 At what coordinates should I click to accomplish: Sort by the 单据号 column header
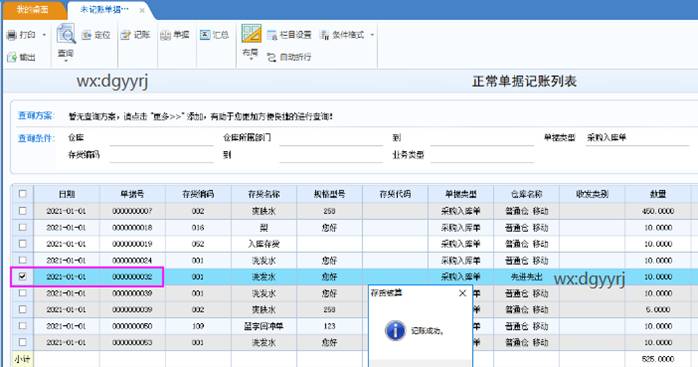132,194
